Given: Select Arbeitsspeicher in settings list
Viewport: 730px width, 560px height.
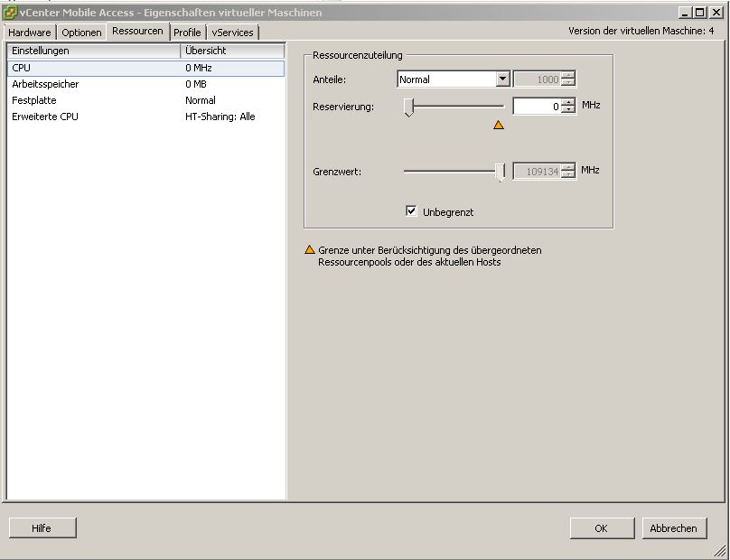Looking at the screenshot, I should (45, 84).
